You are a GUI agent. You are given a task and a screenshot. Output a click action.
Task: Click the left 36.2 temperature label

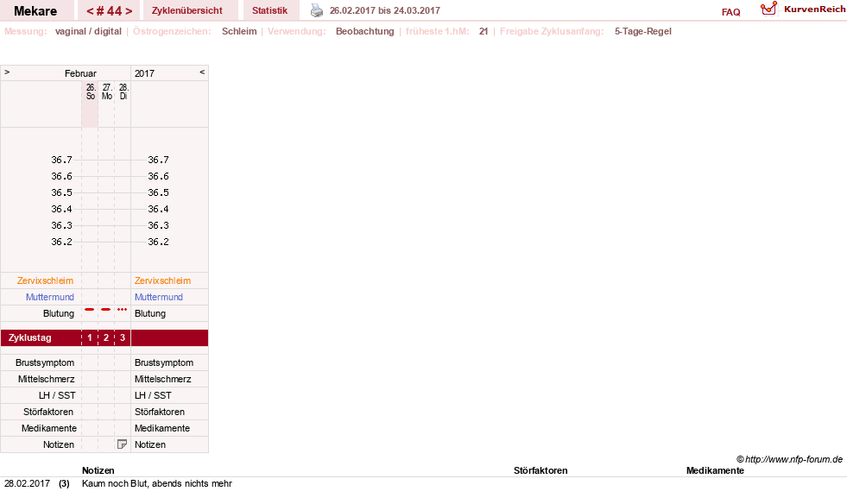coord(61,242)
